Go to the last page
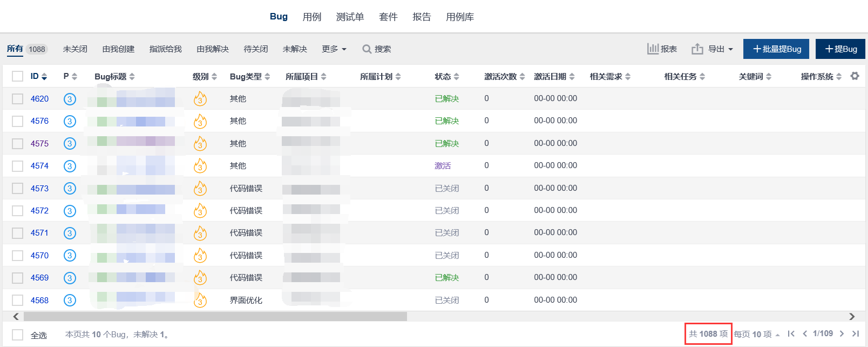The width and height of the screenshot is (868, 347). [x=856, y=333]
